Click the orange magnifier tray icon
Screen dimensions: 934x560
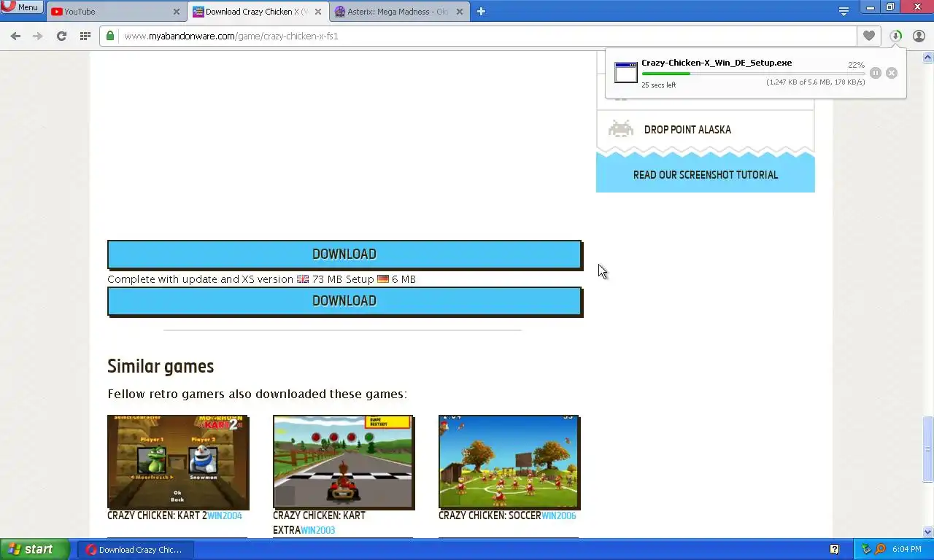pyautogui.click(x=880, y=550)
